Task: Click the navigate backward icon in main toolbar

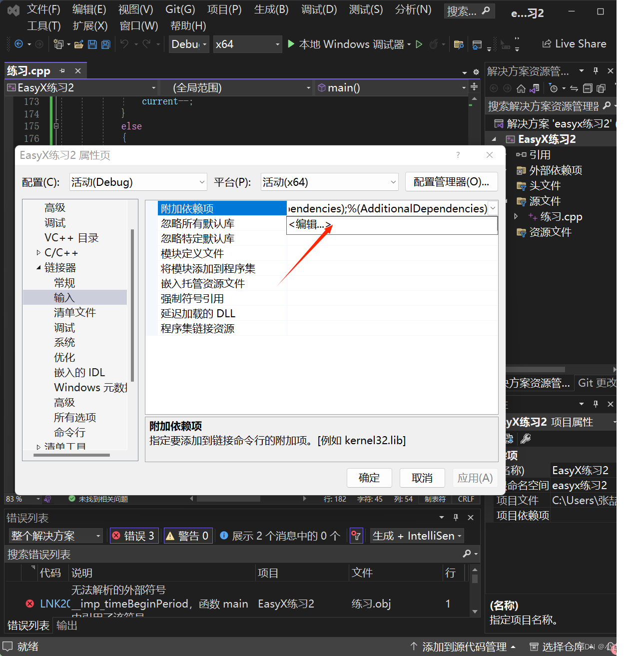Action: click(19, 44)
